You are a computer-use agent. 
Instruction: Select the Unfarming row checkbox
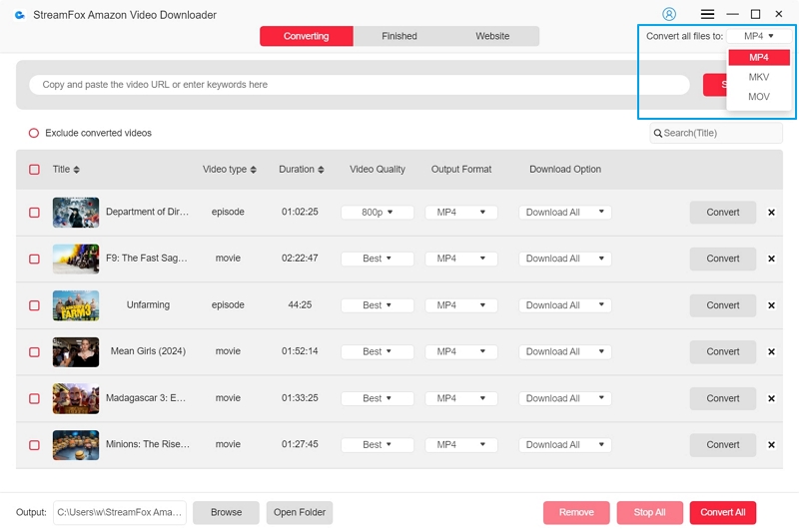pyautogui.click(x=34, y=305)
